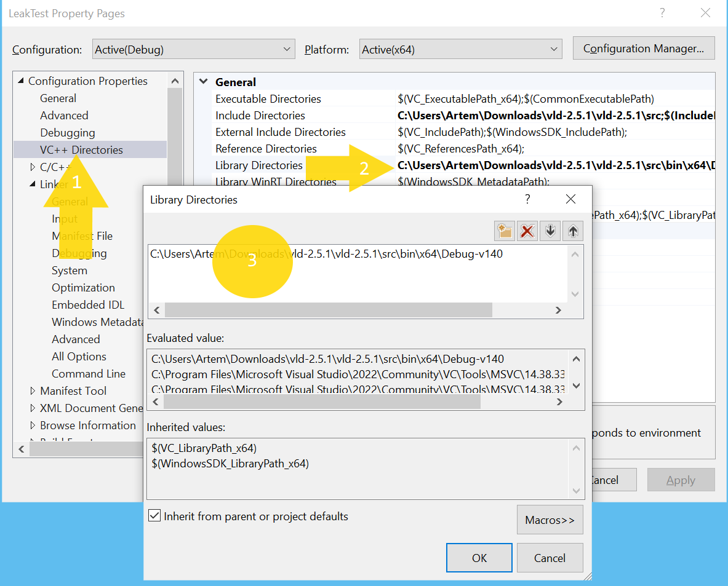Screen dimensions: 728x586
Task: Click the Macros button
Action: click(550, 520)
